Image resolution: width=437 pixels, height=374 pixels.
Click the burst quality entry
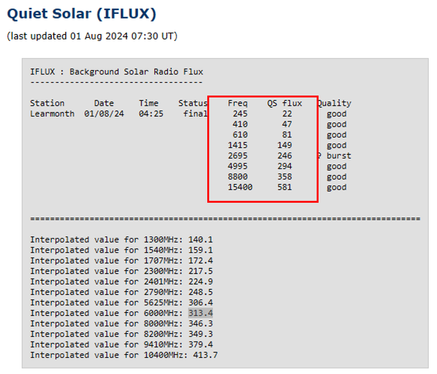click(339, 156)
